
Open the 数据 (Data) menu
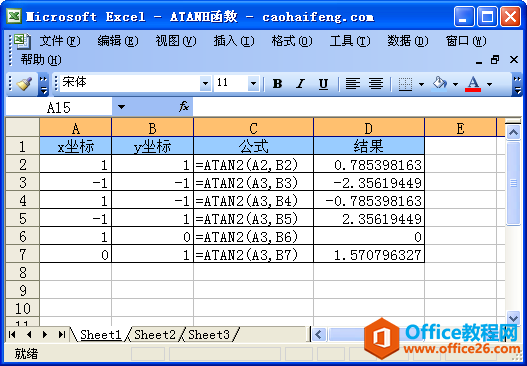click(408, 41)
